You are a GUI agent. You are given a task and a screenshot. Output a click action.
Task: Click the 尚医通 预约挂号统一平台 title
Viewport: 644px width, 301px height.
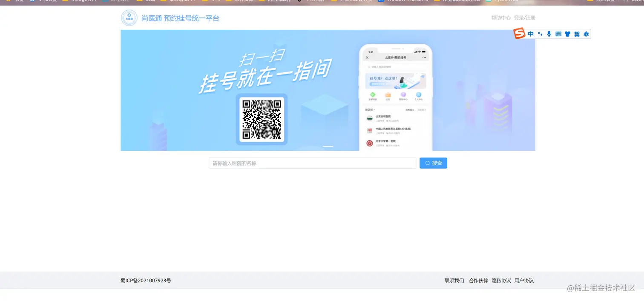[x=180, y=18]
